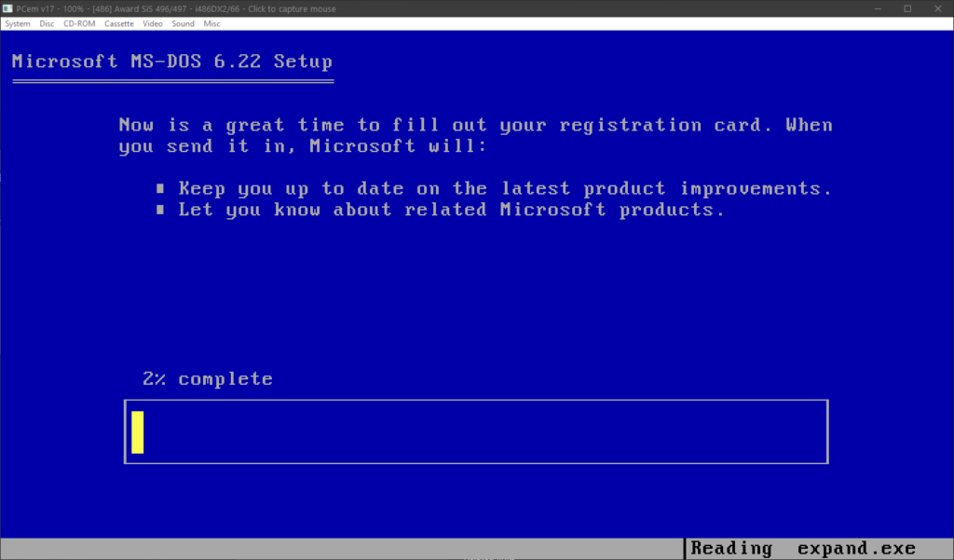Open the Misc menu
This screenshot has width=954, height=560.
click(x=211, y=23)
